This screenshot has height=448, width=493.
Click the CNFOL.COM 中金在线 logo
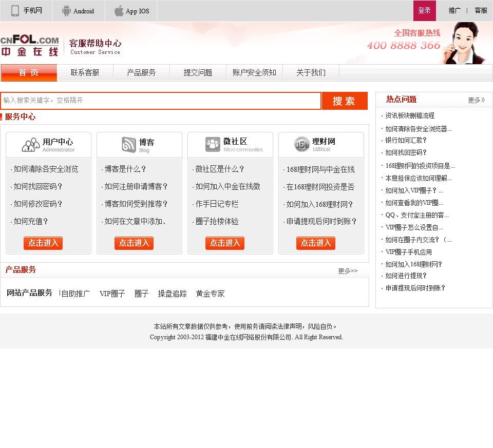[x=30, y=46]
